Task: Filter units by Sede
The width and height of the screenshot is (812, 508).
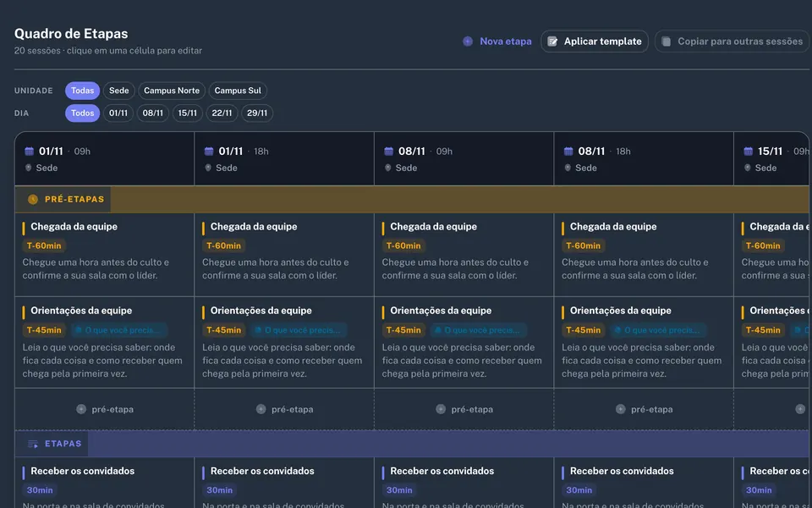Action: 119,91
